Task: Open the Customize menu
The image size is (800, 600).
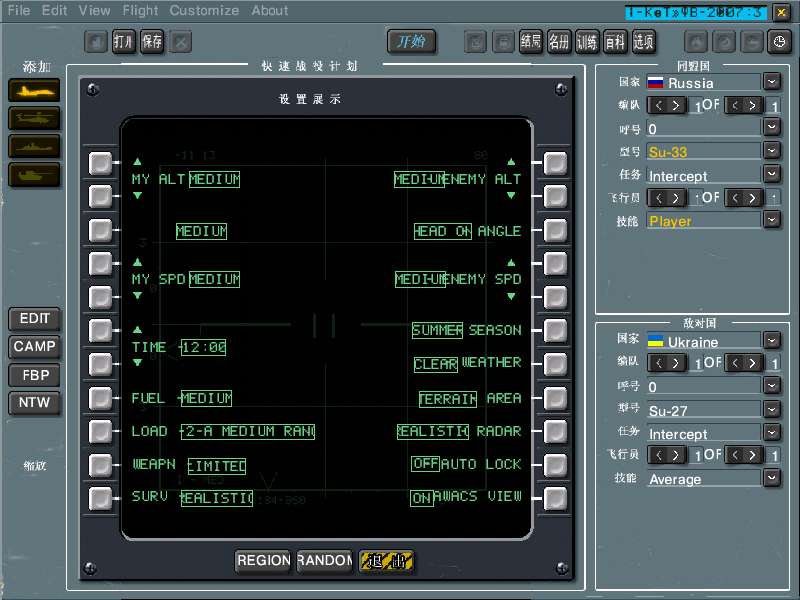Action: [204, 11]
